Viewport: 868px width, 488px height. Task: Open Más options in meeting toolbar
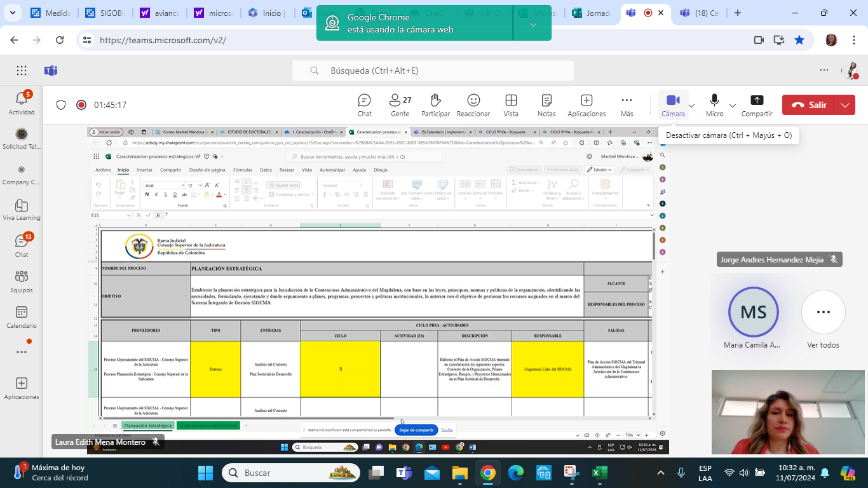[627, 105]
